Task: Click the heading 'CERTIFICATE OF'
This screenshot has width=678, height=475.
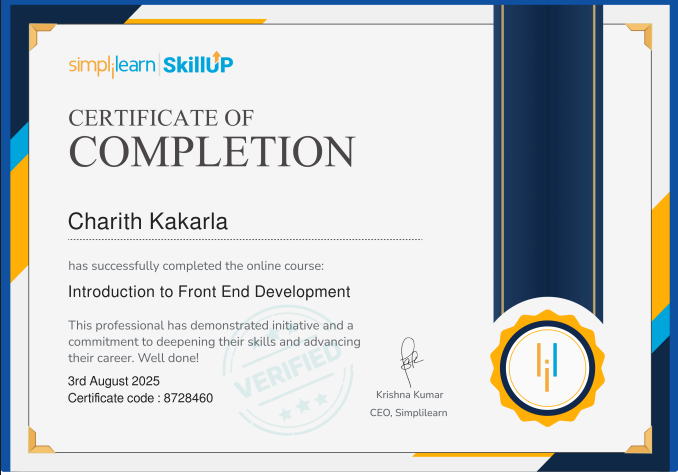Action: coord(161,118)
